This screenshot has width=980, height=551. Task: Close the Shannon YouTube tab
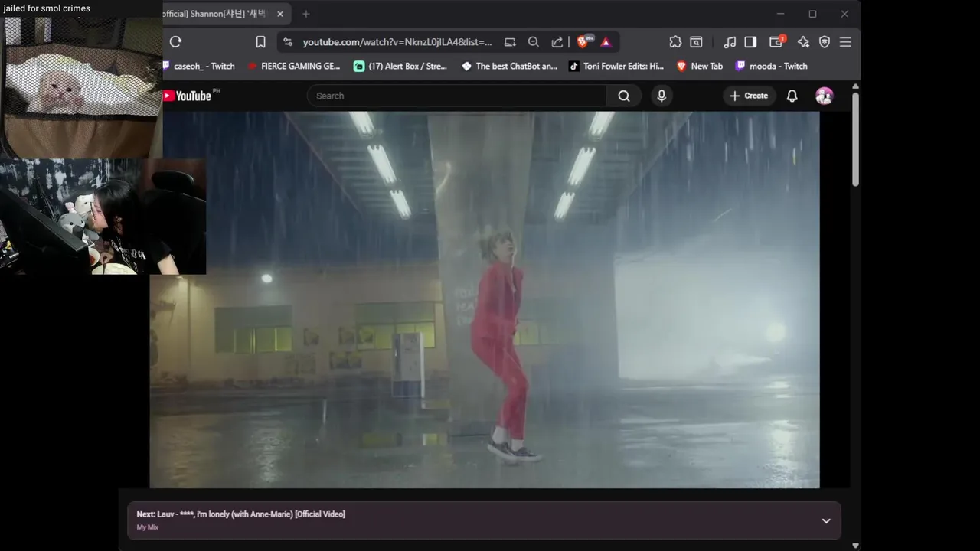280,14
